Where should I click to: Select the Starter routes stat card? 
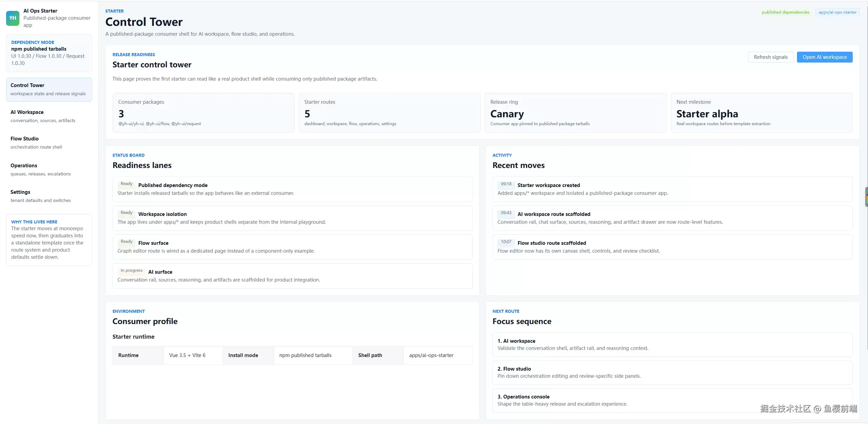tap(389, 113)
